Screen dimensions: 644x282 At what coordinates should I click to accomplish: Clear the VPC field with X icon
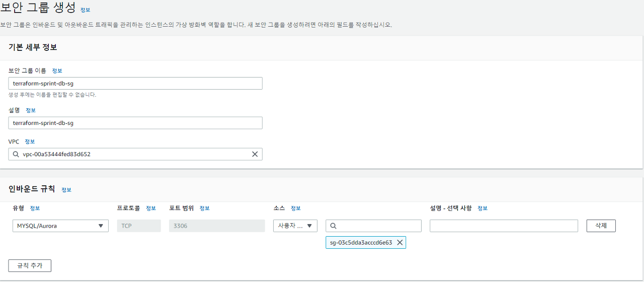255,154
